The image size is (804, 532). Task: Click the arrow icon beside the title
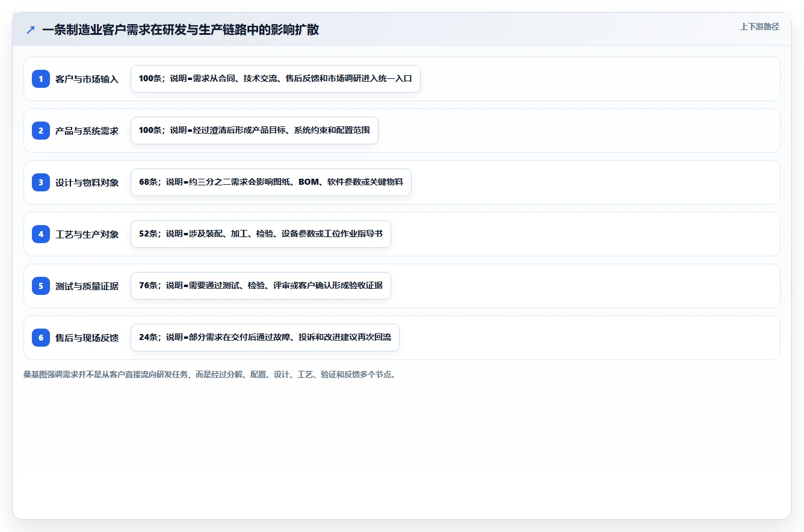31,29
